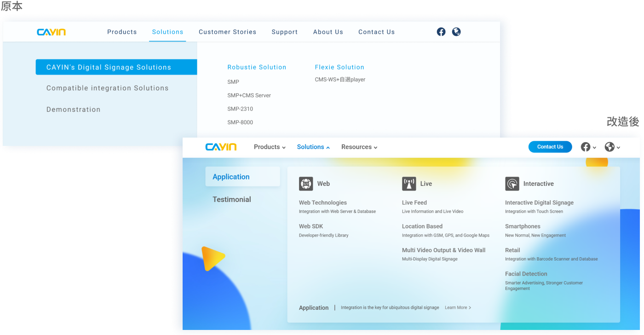Click 'Integration with Web Server & Database' text
Screen dimensions: 644x335
click(337, 212)
